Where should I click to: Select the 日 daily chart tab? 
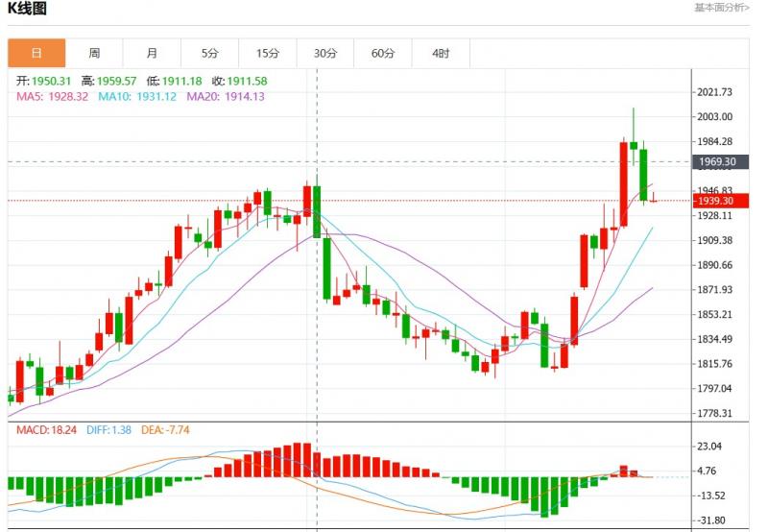pos(36,54)
